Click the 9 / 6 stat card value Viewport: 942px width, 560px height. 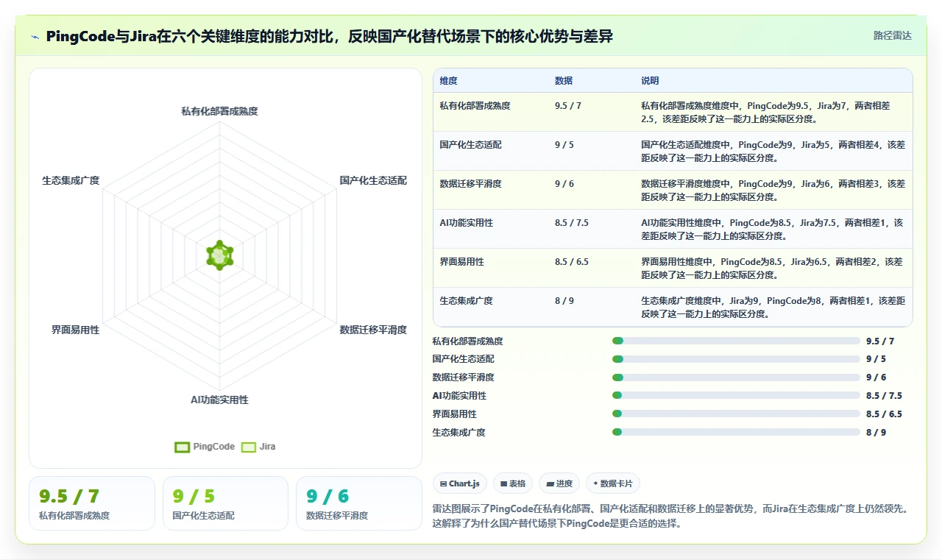(327, 496)
